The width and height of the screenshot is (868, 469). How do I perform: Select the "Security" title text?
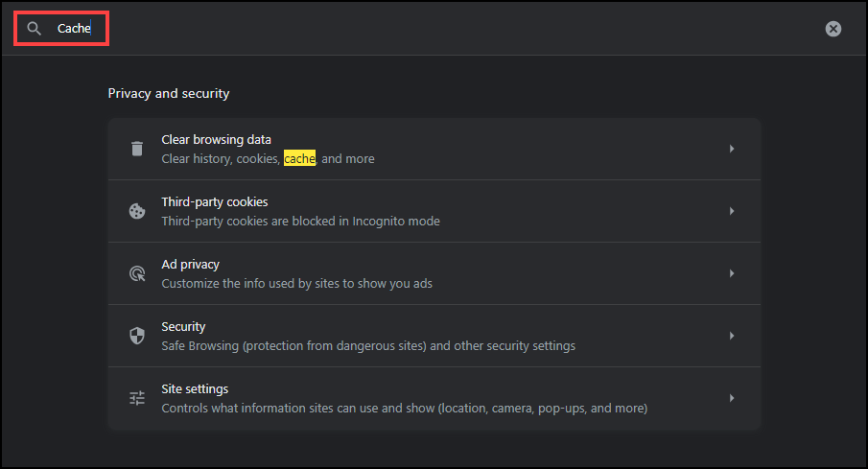pos(183,327)
